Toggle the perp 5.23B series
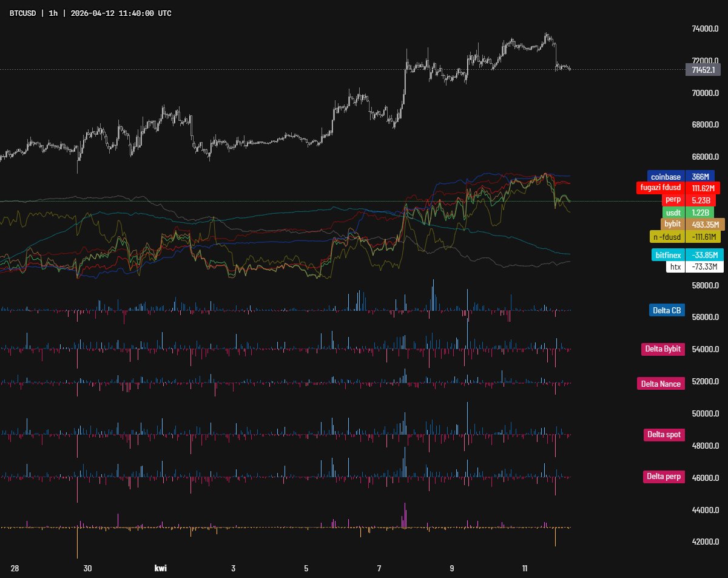The width and height of the screenshot is (728, 578). pos(675,200)
